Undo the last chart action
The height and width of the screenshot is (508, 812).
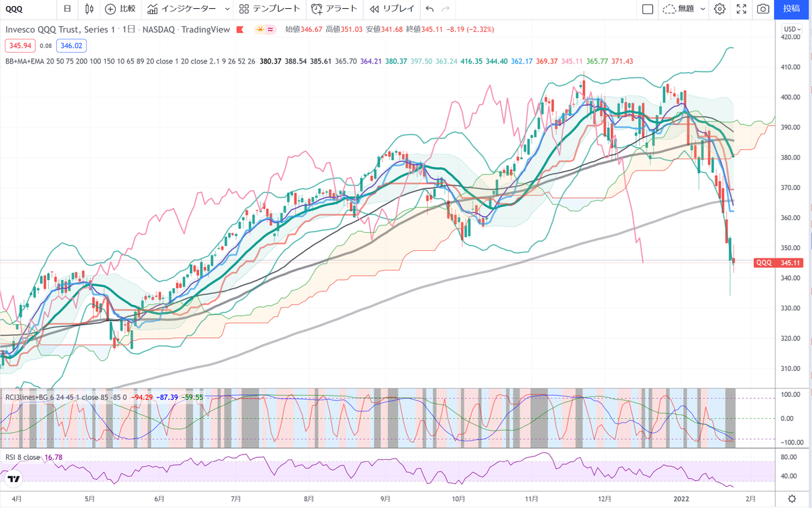pos(429,9)
